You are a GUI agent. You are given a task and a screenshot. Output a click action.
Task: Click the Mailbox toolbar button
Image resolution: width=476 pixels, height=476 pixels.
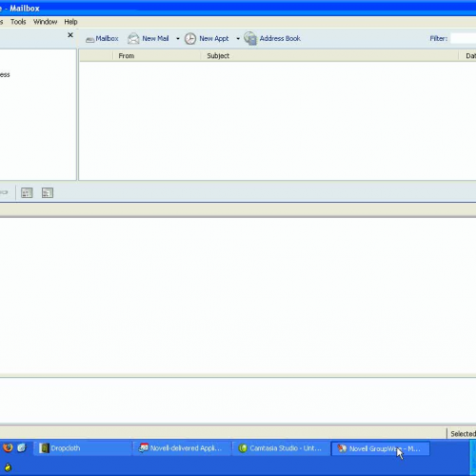(102, 39)
